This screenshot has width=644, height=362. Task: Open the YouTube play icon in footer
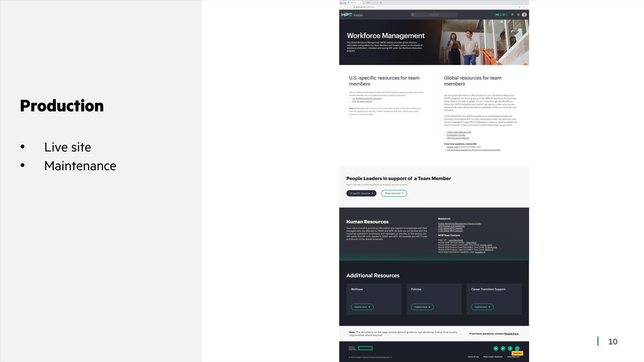pos(503,348)
